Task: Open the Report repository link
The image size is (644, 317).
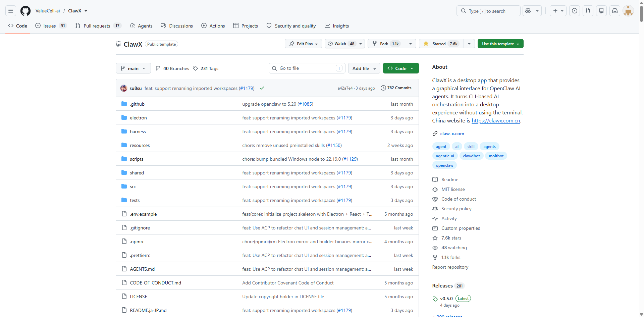Action: [450, 267]
